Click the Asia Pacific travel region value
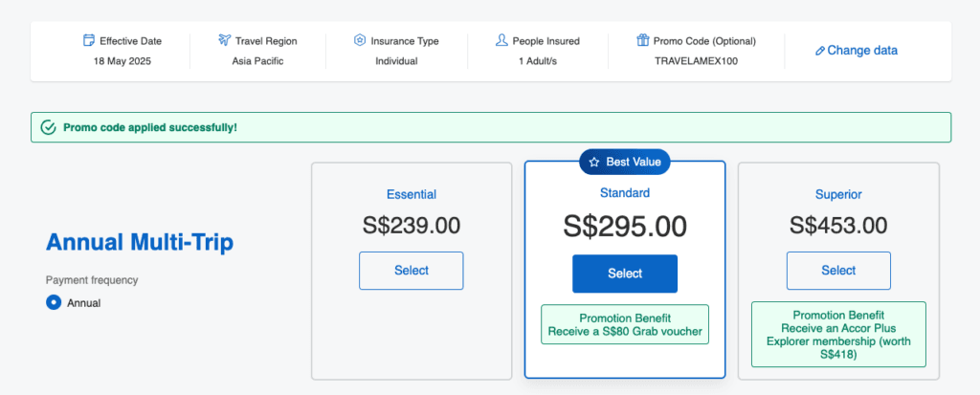Image resolution: width=980 pixels, height=395 pixels. [x=257, y=61]
